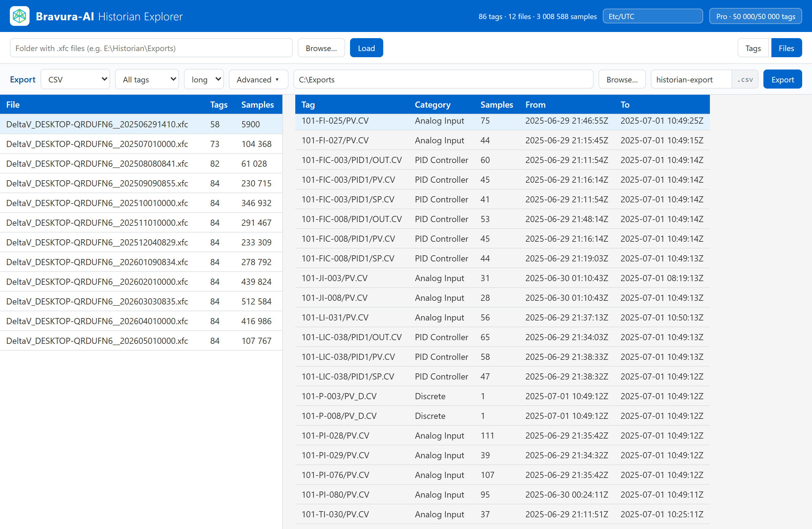This screenshot has height=529, width=812.
Task: Select tag row 101-TI-030/PV.CV
Action: pyautogui.click(x=502, y=514)
